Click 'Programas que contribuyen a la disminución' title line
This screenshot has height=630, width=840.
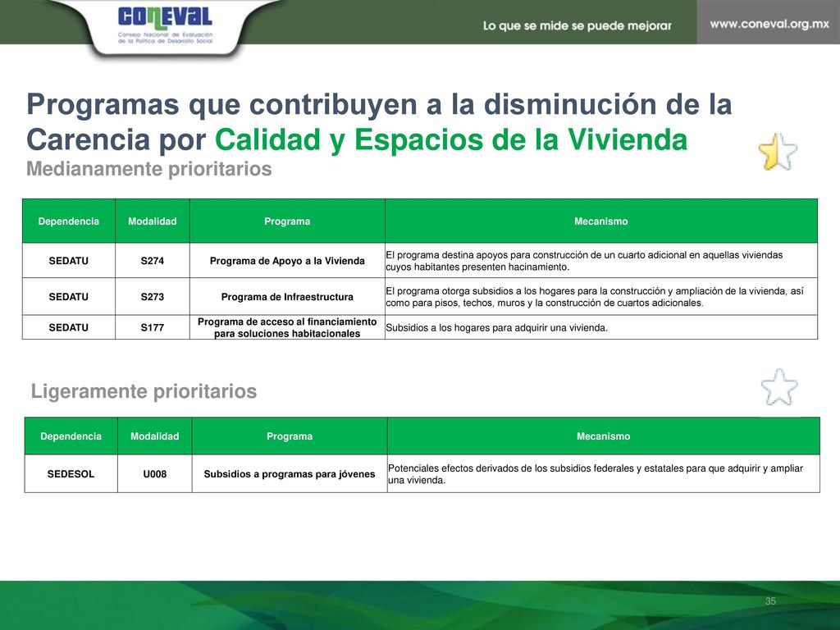(x=379, y=104)
